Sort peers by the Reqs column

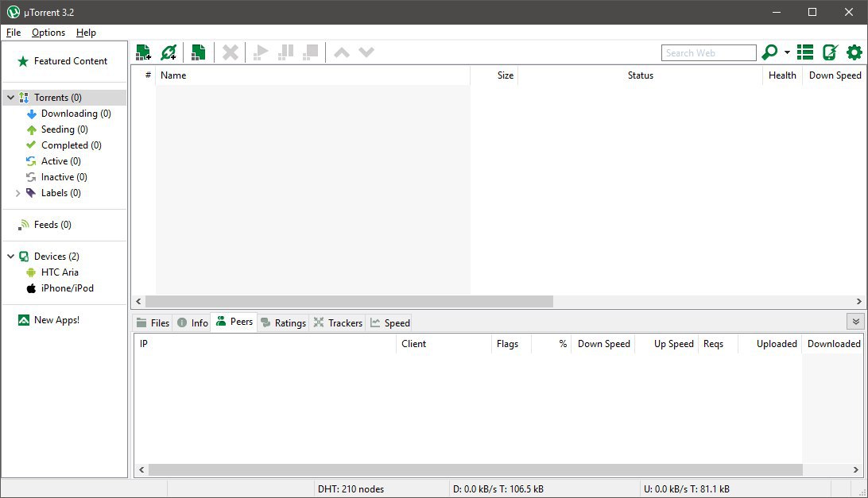coord(718,344)
